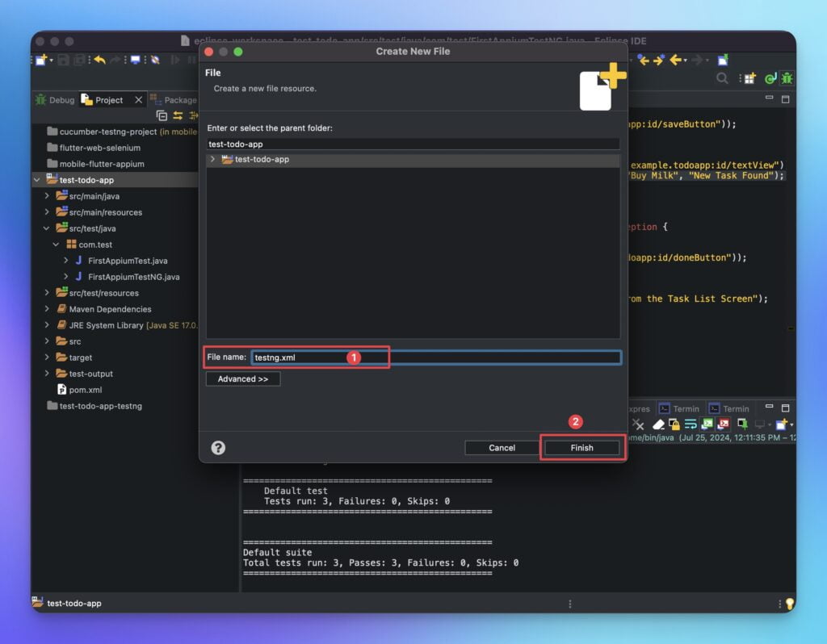Collapse the src/test/java folder
827x644 pixels.
click(46, 228)
